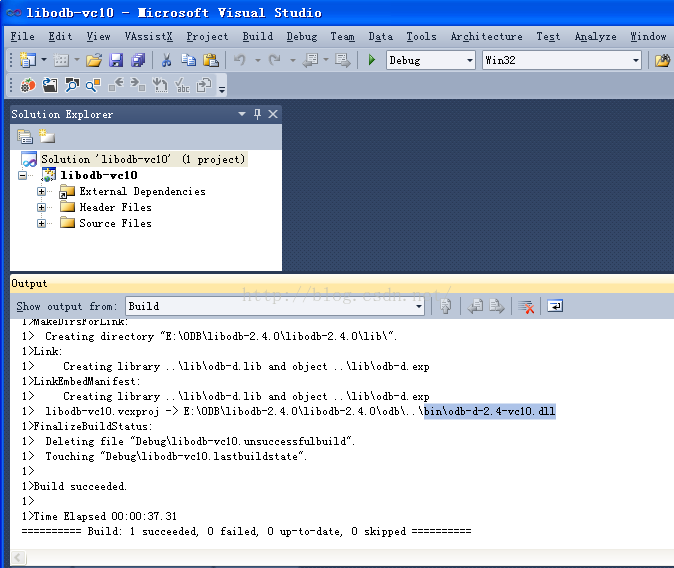Click the Open File folder icon
This screenshot has width=674, height=568.
click(x=94, y=60)
